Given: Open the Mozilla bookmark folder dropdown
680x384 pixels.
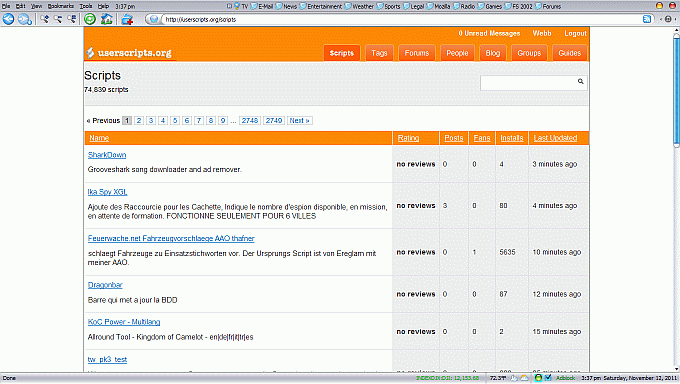Looking at the screenshot, I should (439, 6).
